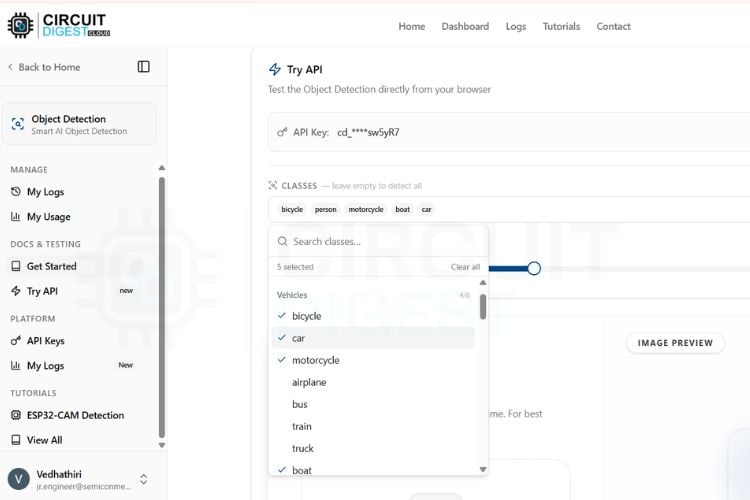Uncheck car in the class list

(373, 338)
